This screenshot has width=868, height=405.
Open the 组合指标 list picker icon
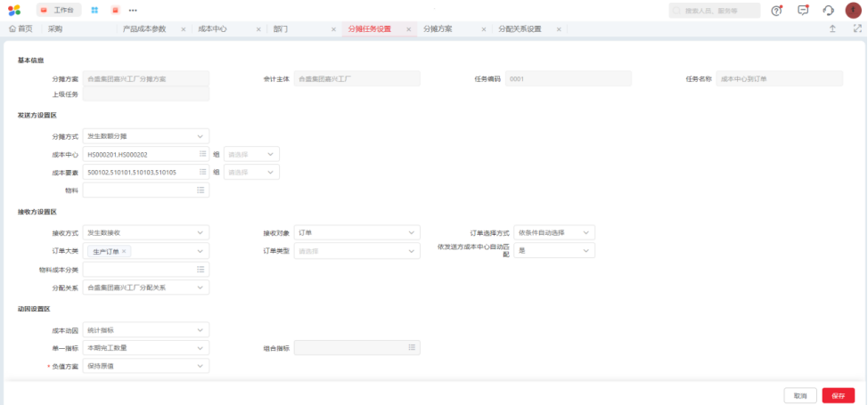[x=412, y=347]
